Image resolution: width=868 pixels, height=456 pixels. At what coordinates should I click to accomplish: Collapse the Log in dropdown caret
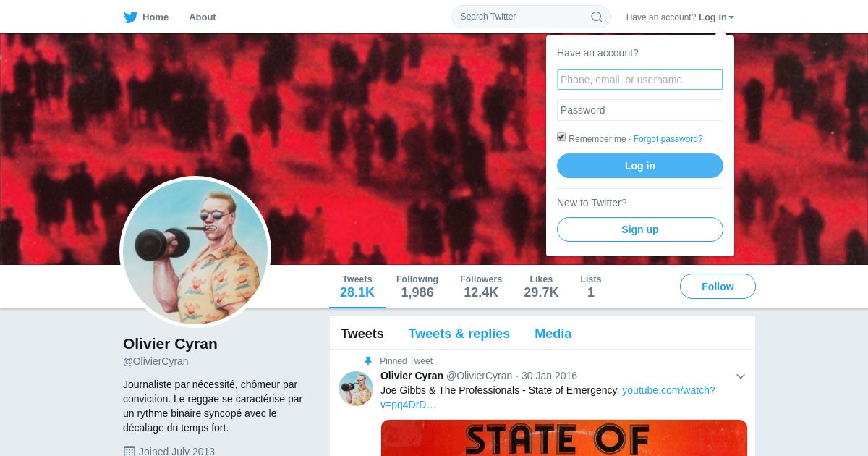[731, 17]
